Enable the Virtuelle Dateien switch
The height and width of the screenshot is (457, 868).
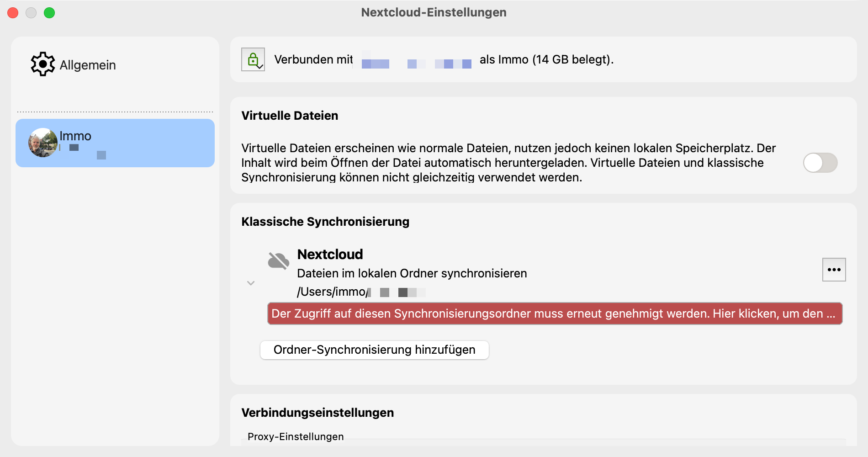820,163
